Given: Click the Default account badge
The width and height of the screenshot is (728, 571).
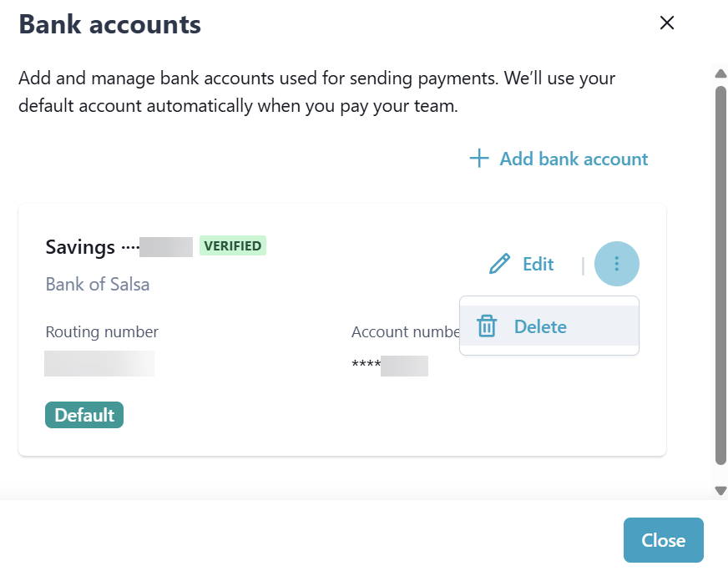Looking at the screenshot, I should pyautogui.click(x=84, y=415).
